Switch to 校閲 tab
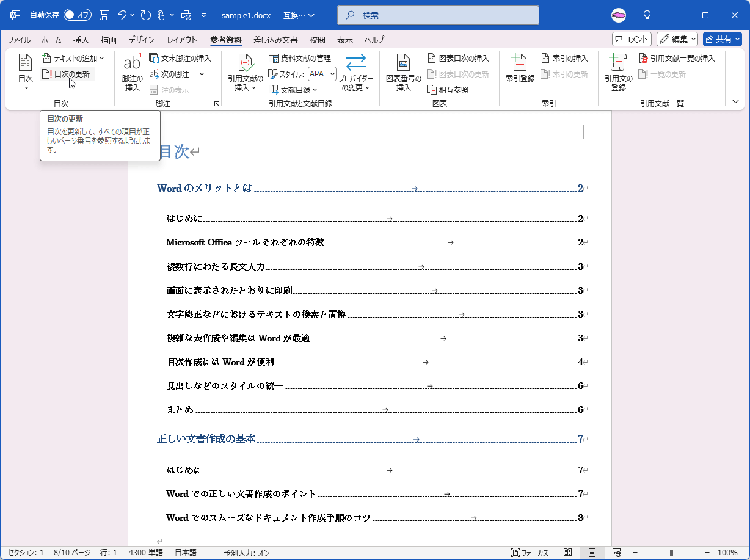 pos(318,40)
